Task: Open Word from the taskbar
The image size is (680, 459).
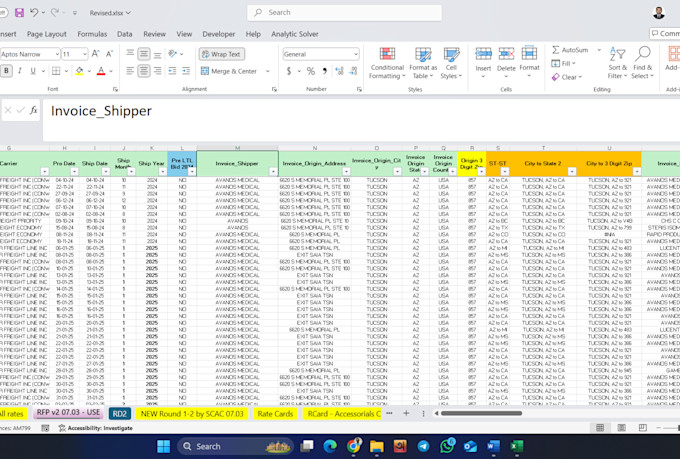Action: click(x=493, y=446)
